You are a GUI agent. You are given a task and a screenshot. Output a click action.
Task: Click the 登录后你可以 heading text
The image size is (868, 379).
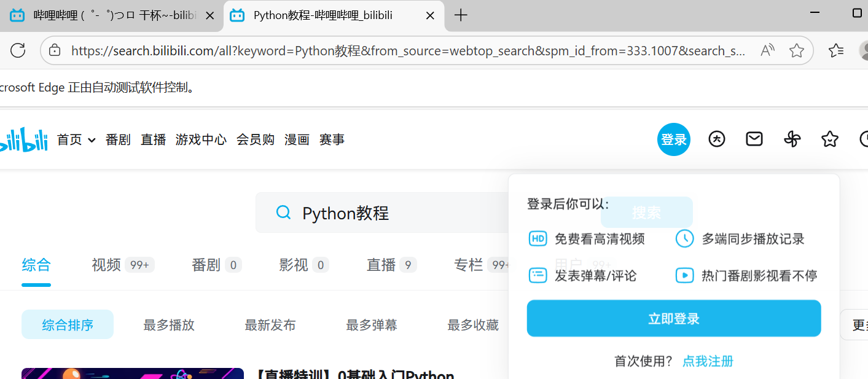(568, 204)
